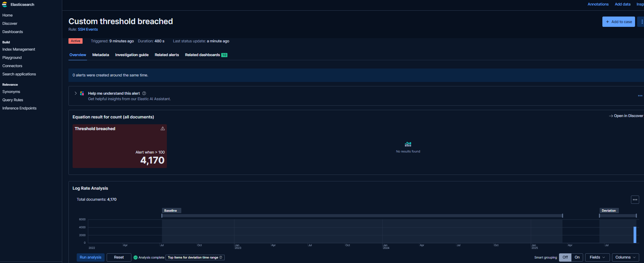The image size is (644, 263).
Task: Open the SSH Events rule link
Action: coord(88,30)
